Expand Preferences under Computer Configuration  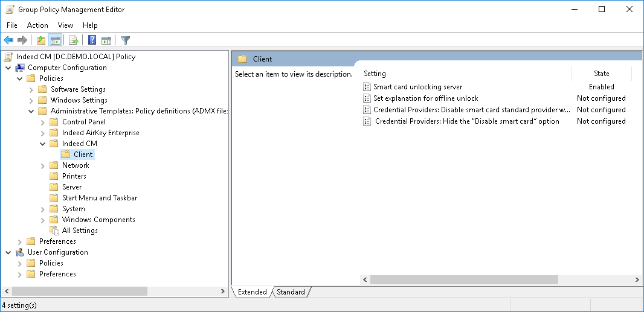tap(20, 241)
